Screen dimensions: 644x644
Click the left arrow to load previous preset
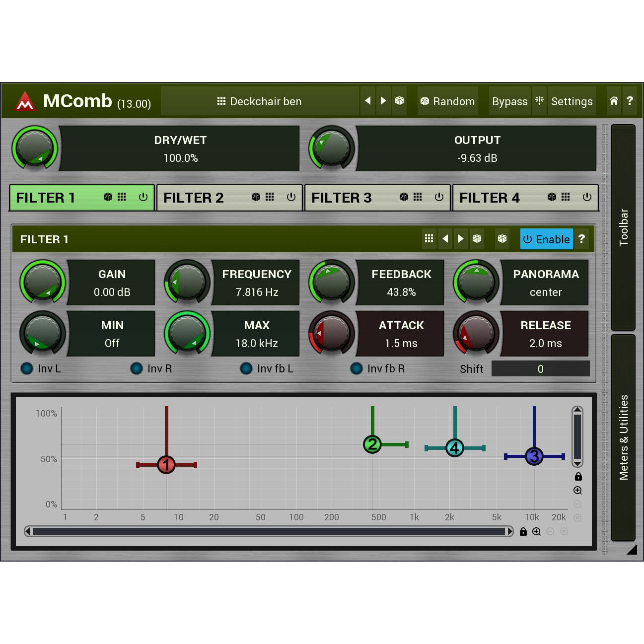367,100
